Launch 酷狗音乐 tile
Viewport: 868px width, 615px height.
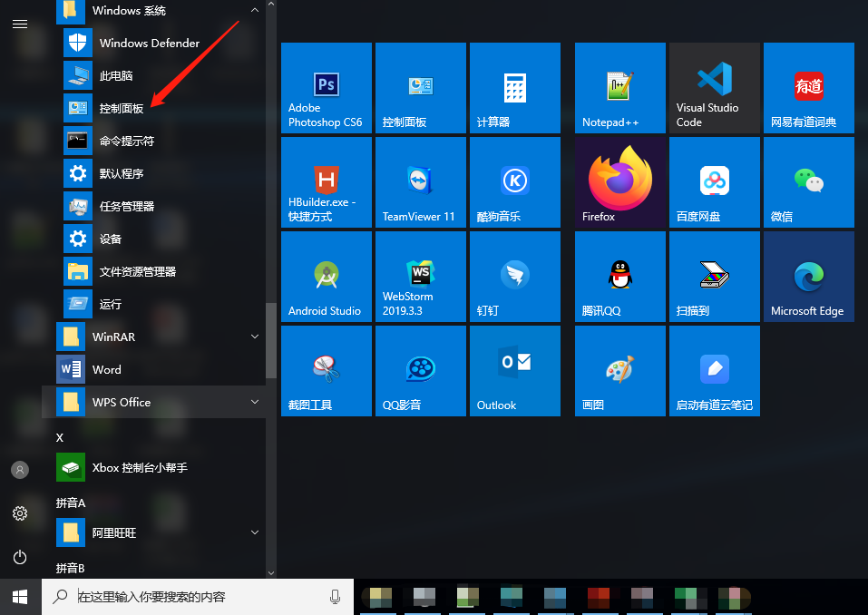point(515,182)
